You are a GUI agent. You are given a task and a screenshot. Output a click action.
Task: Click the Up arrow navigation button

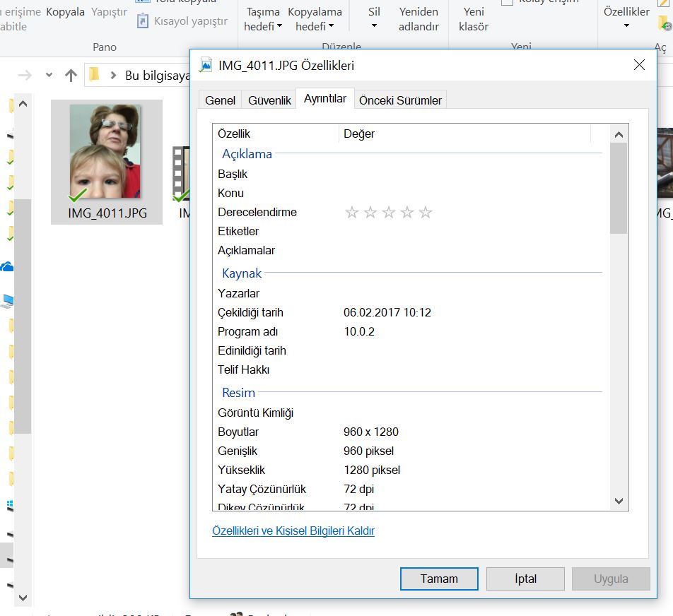pyautogui.click(x=71, y=76)
